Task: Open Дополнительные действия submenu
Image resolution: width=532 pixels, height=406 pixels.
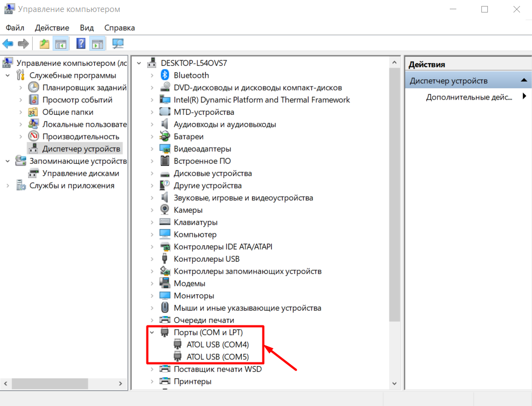Action: pos(469,97)
